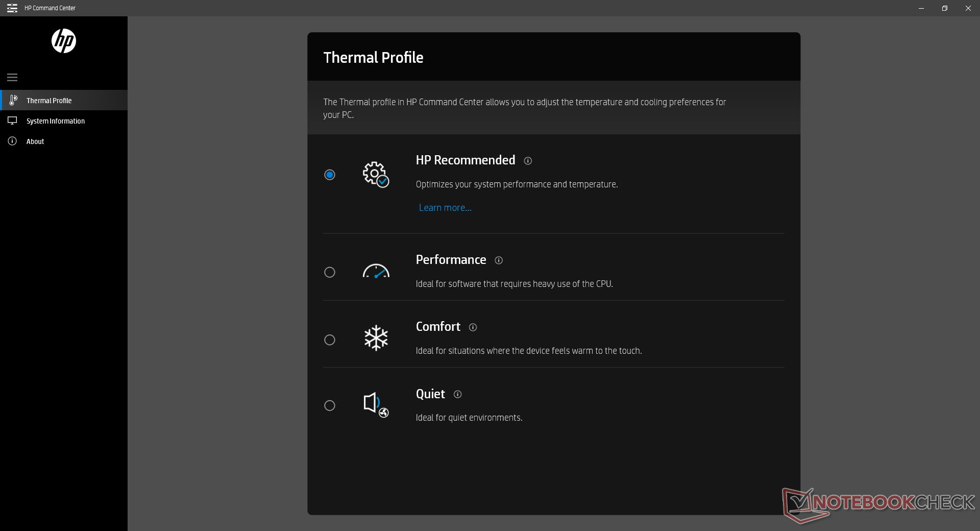Click the HP logo in sidebar
The width and height of the screenshot is (980, 531).
(64, 41)
